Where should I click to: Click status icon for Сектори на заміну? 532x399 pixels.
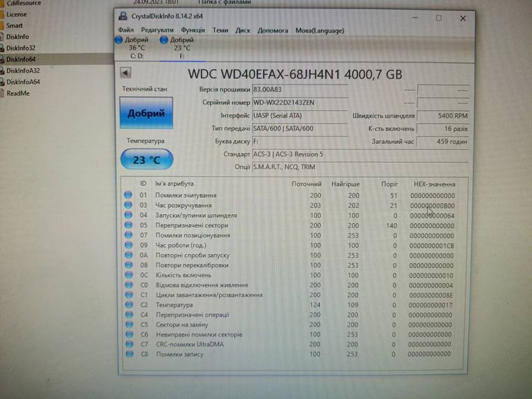pyautogui.click(x=130, y=324)
